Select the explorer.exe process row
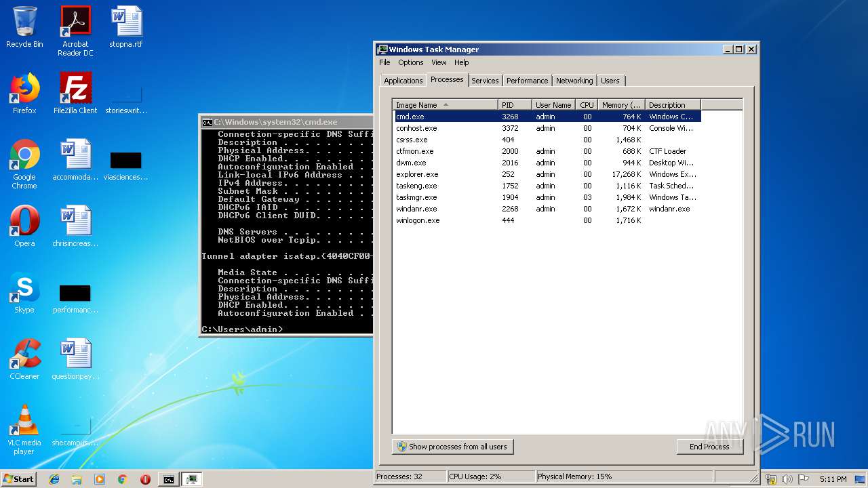 [547, 174]
